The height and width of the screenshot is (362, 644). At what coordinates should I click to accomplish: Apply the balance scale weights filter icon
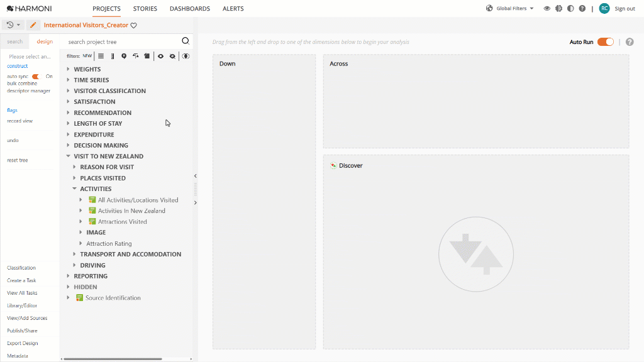[136, 56]
